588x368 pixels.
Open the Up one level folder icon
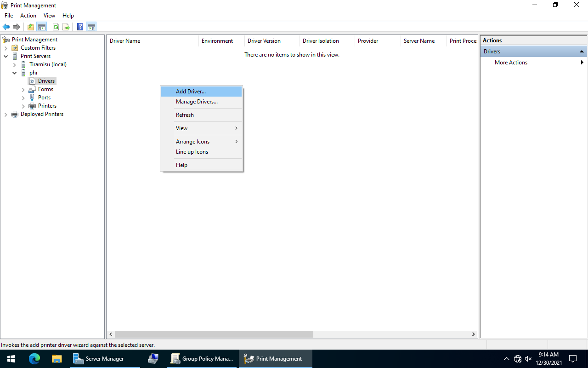click(30, 26)
